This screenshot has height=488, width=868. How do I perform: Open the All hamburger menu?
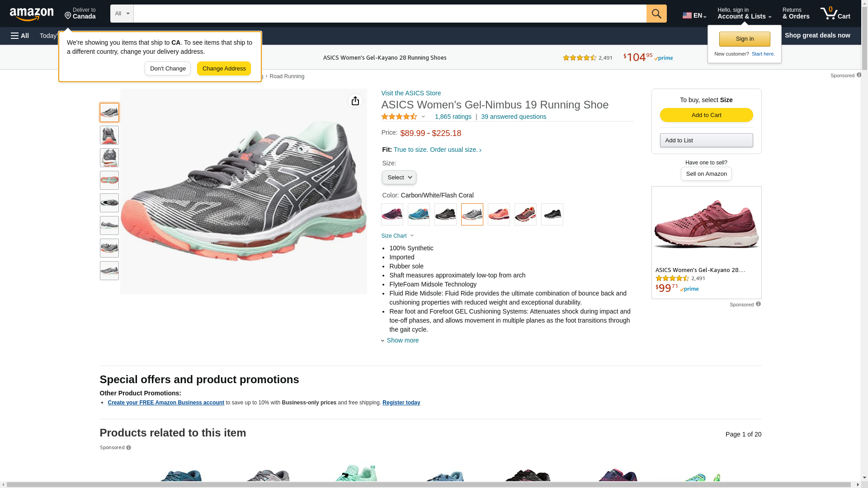(x=20, y=36)
